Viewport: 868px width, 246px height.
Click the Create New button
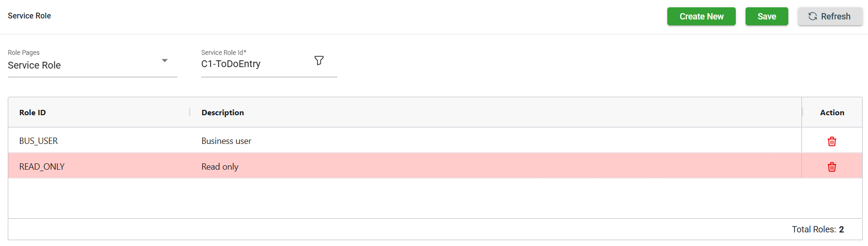click(x=701, y=16)
